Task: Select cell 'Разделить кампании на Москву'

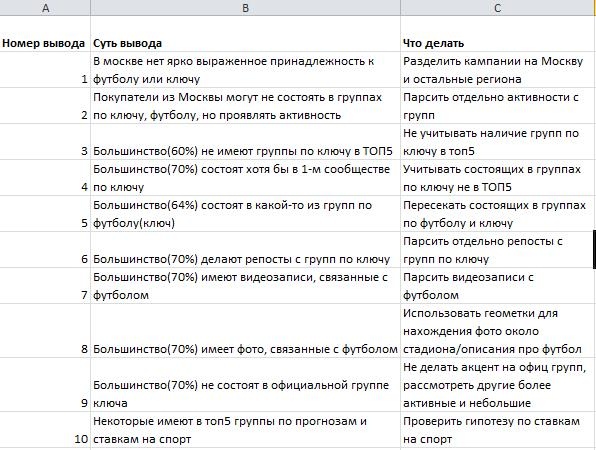Action: (x=498, y=70)
